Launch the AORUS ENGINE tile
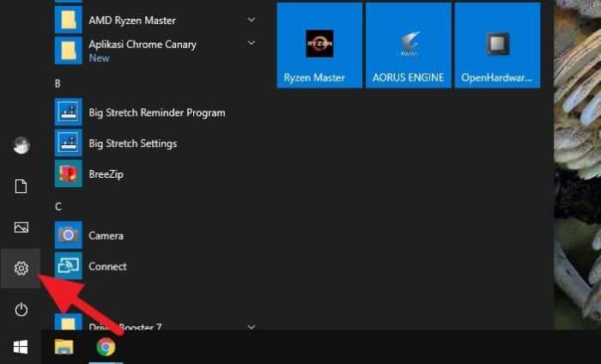This screenshot has width=601, height=364. click(x=409, y=45)
